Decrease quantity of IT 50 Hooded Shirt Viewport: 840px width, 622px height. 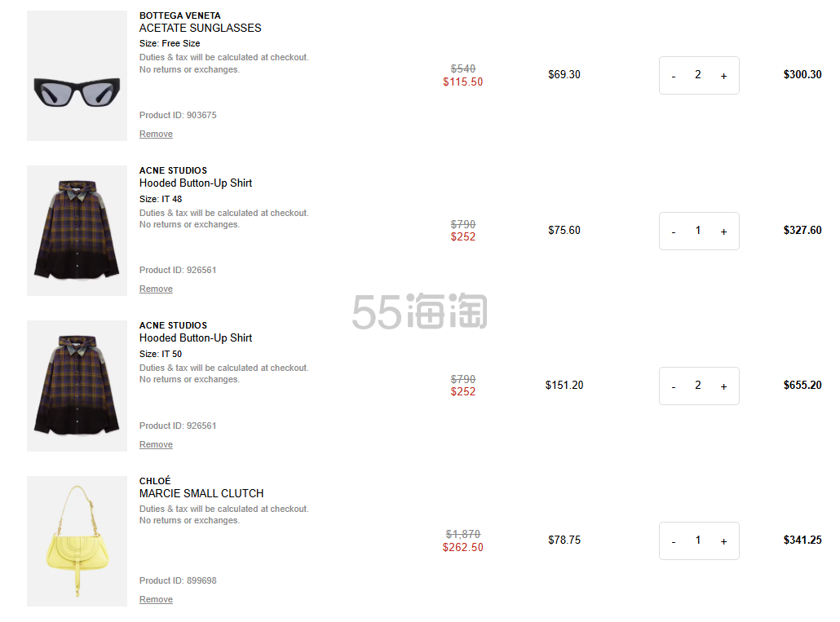click(x=674, y=386)
